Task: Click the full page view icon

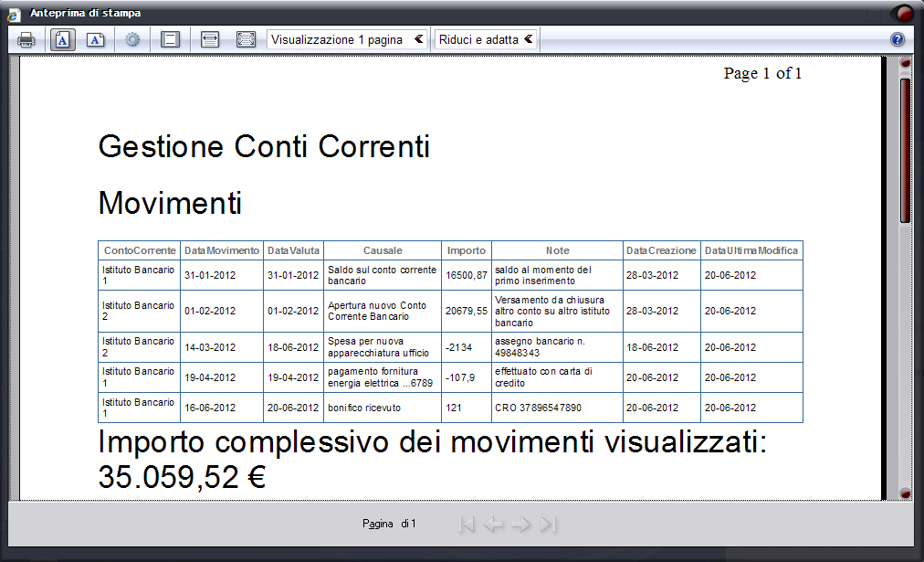Action: (x=245, y=39)
